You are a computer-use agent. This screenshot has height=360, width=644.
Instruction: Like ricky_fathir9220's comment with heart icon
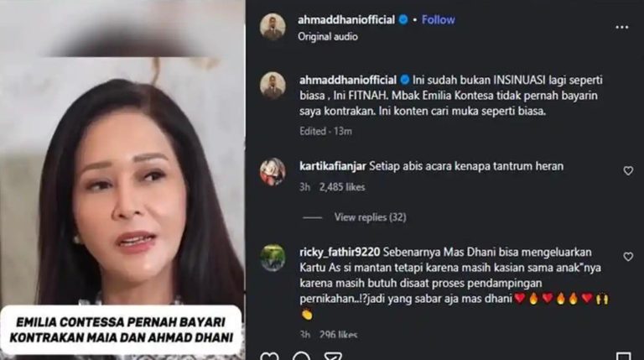[x=628, y=257]
